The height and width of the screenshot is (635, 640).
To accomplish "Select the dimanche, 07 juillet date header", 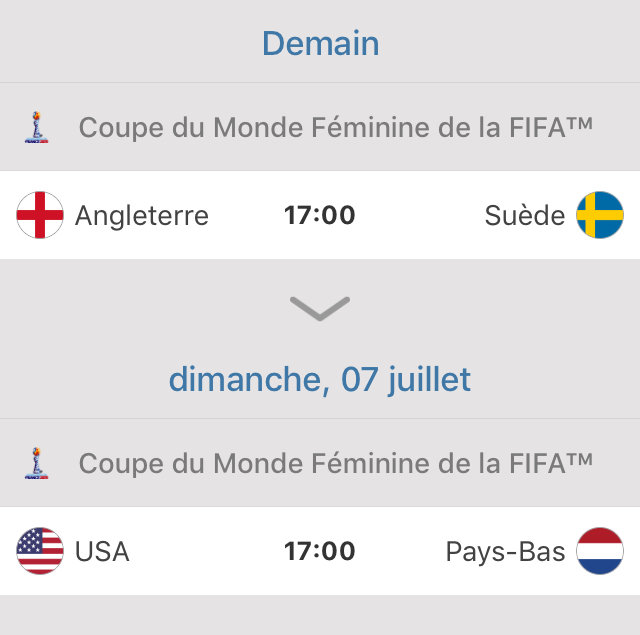I will coord(320,379).
